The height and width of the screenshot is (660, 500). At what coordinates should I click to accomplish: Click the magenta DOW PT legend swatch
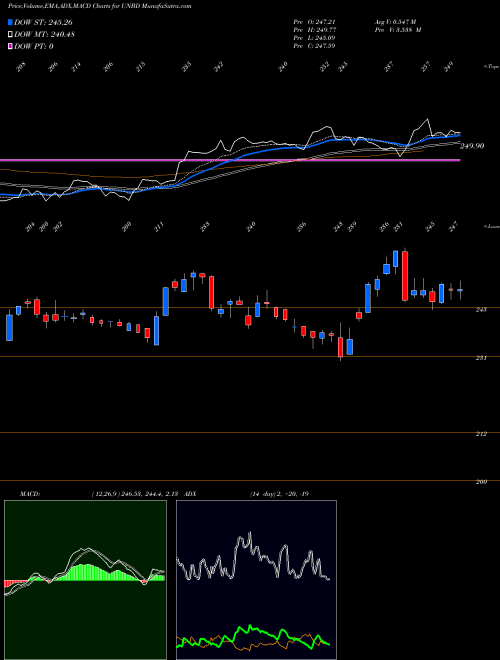click(x=10, y=46)
